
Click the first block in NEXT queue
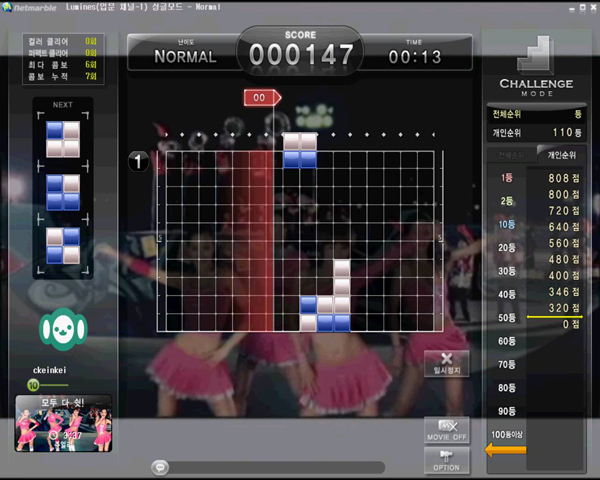tap(62, 139)
